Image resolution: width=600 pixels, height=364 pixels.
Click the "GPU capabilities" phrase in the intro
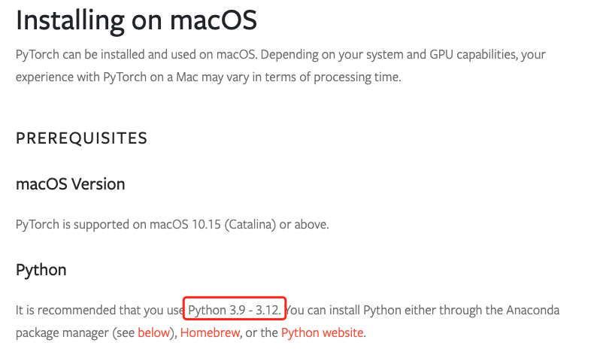click(x=465, y=56)
